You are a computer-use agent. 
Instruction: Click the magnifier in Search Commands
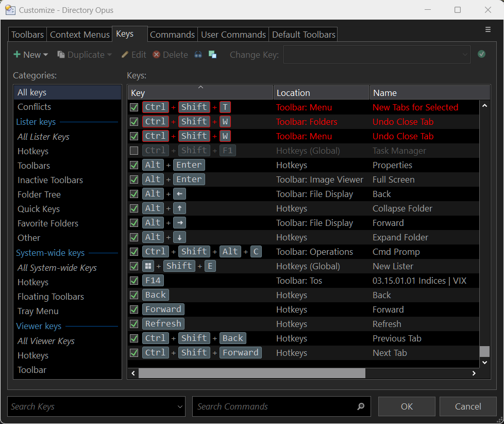pos(361,406)
